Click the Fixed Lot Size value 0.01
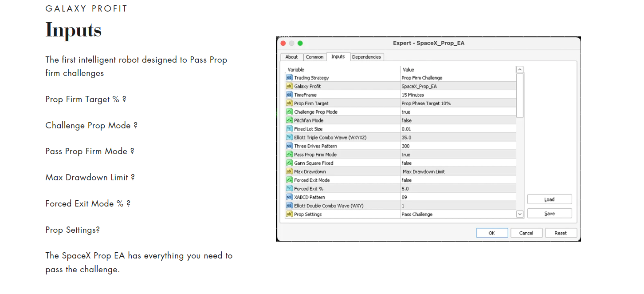The height and width of the screenshot is (294, 644). click(406, 129)
